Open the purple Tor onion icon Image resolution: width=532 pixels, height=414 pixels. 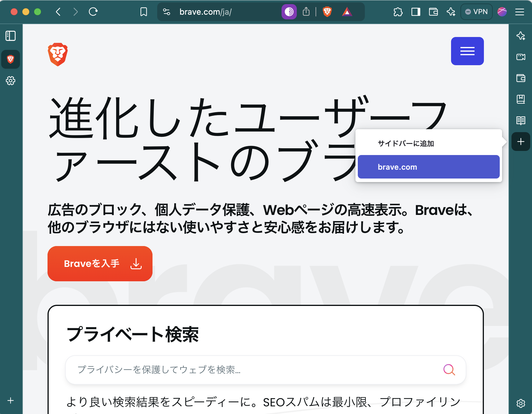pos(289,12)
